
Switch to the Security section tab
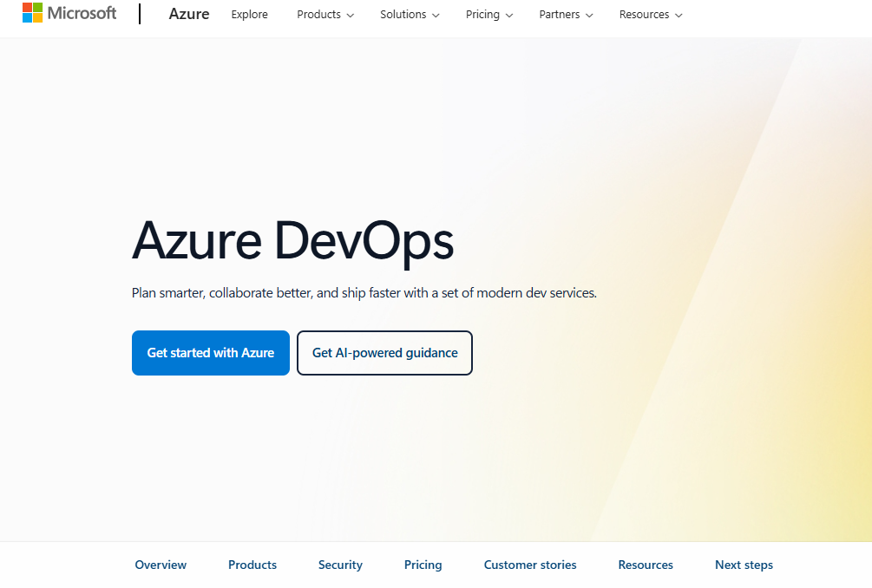(x=340, y=565)
